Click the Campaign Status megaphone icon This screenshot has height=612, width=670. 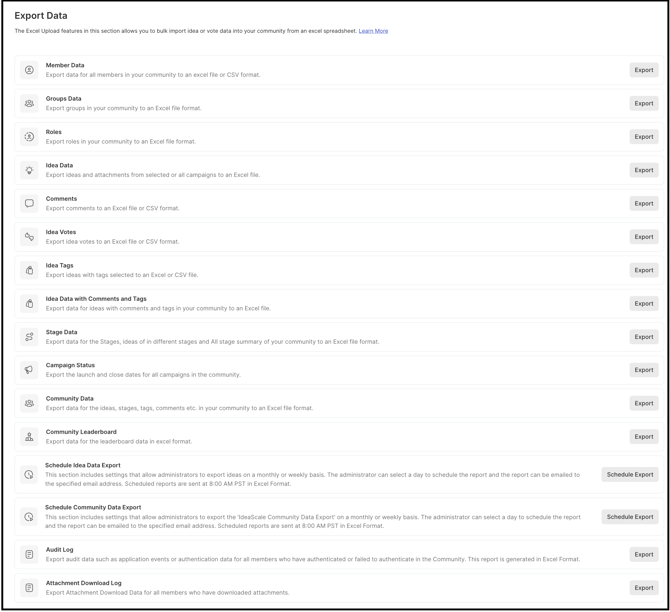pos(29,370)
